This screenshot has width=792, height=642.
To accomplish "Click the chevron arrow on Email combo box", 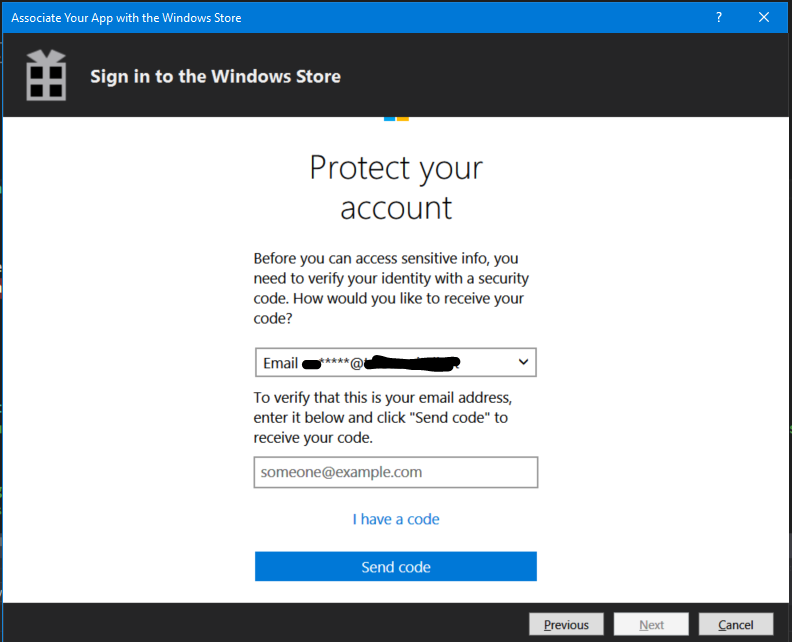I will click(521, 362).
